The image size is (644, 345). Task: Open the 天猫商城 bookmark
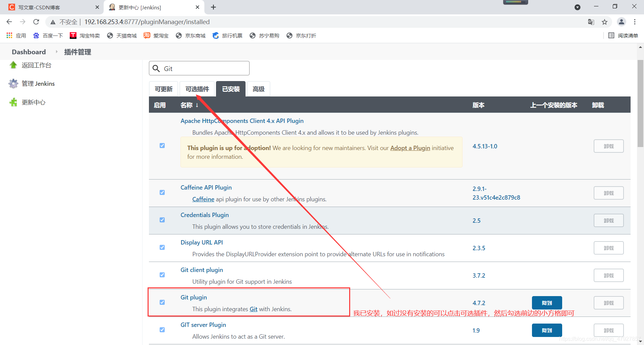(122, 36)
